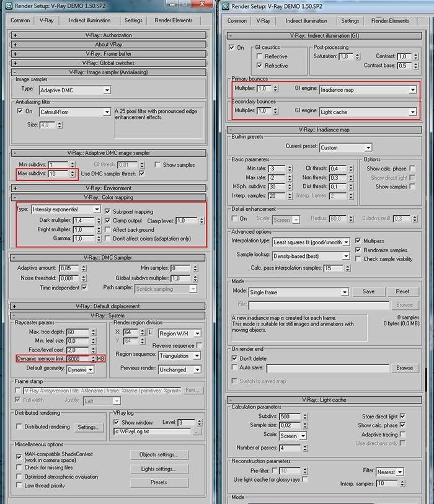
Task: Toggle GI caustics Refractive checkbox
Action: coord(259,66)
